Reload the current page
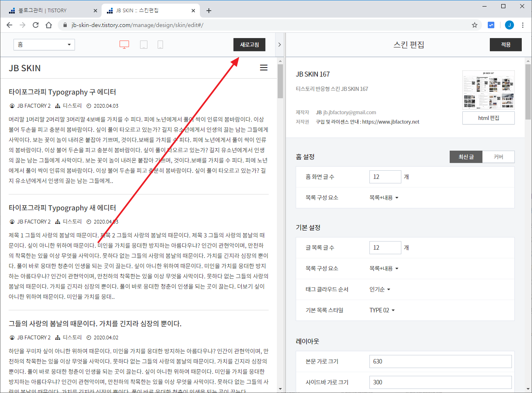 point(36,25)
